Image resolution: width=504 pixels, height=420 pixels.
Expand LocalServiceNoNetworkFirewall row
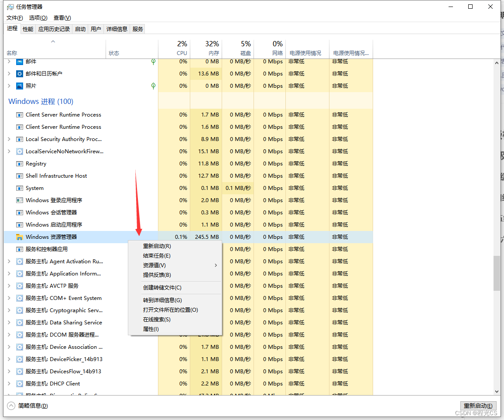point(9,151)
